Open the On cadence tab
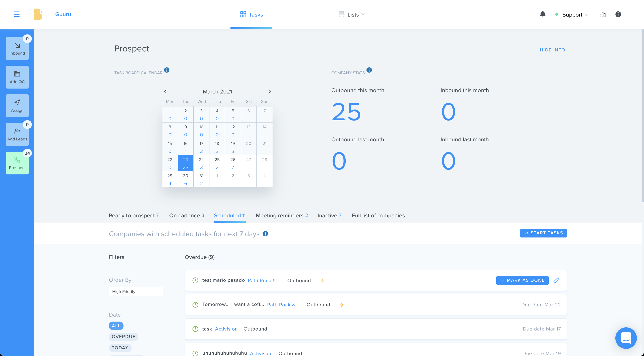 [186, 215]
